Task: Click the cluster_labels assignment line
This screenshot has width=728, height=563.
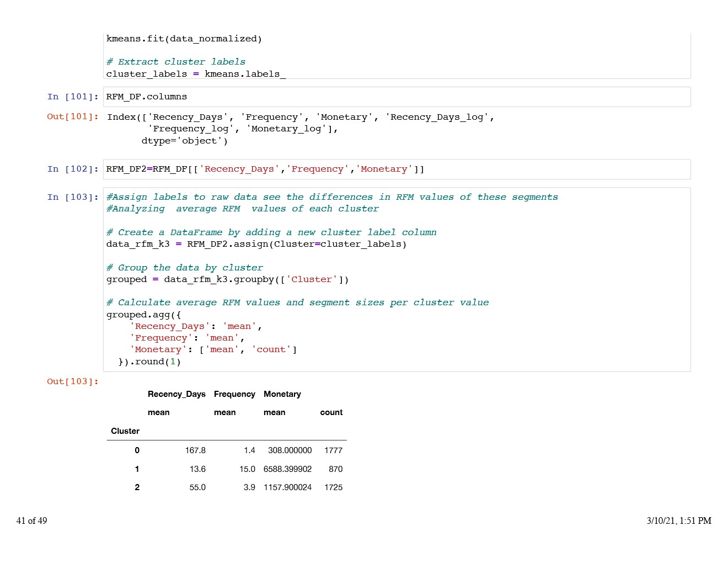Action: point(196,74)
